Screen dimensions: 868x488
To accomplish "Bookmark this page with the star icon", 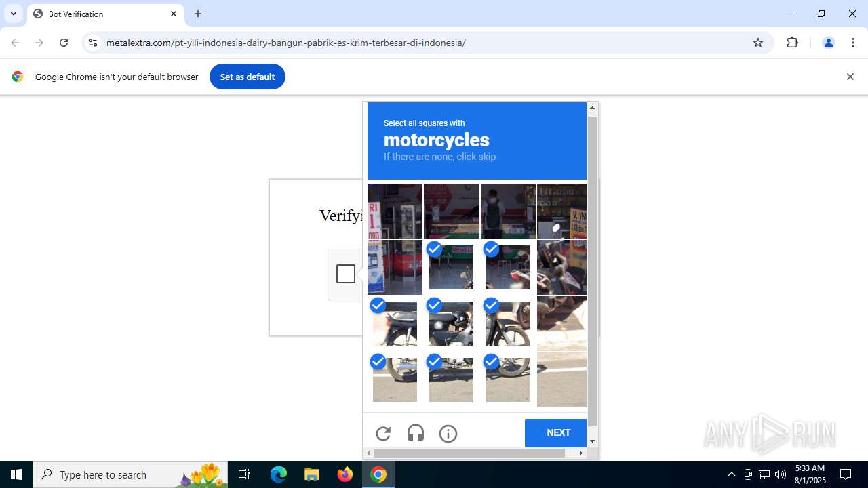I will (x=758, y=43).
